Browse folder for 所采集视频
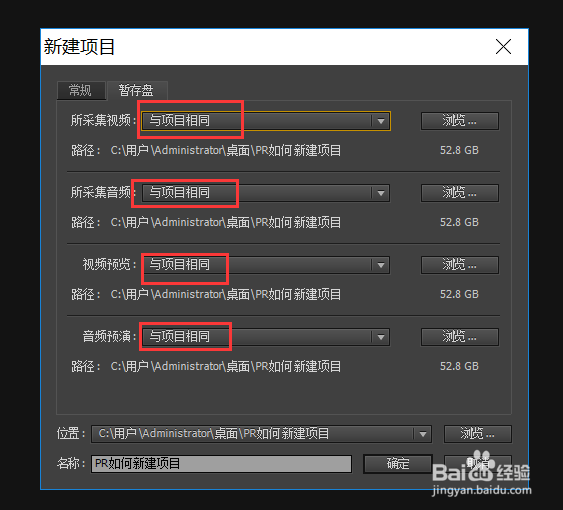 [460, 121]
